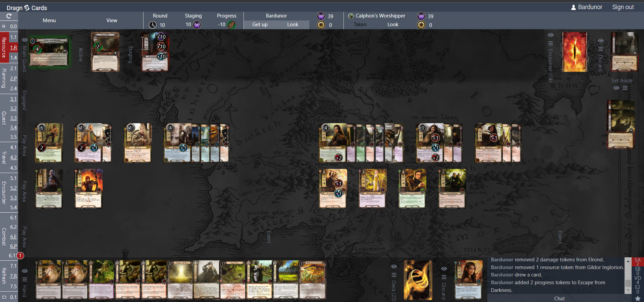Open the player Discard hamburger menu
Image resolution: width=644 pixels, height=302 pixels.
pos(444,277)
